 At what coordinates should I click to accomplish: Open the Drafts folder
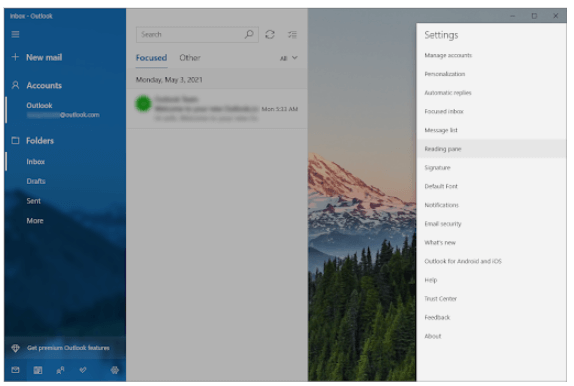tap(36, 181)
